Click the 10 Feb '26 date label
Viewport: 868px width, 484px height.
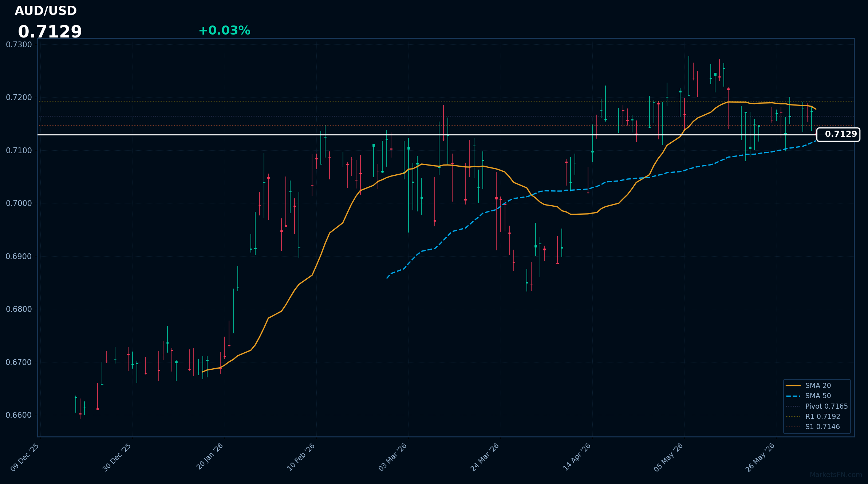301,457
